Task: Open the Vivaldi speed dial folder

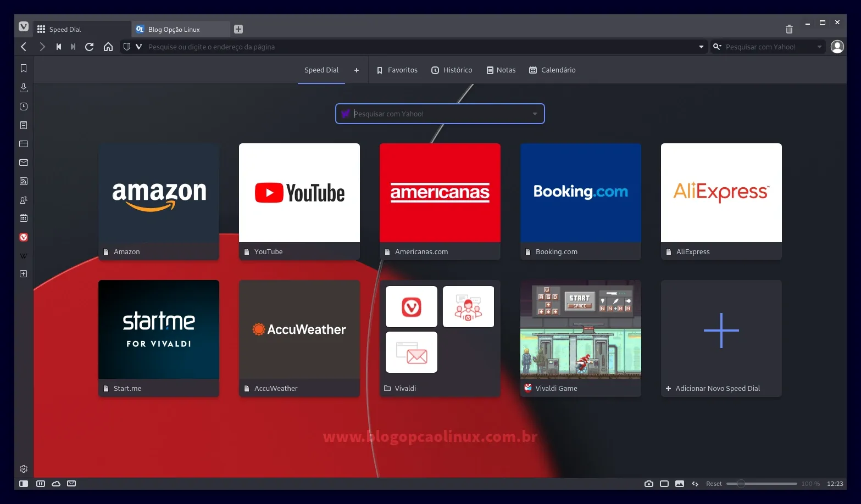Action: (x=440, y=338)
